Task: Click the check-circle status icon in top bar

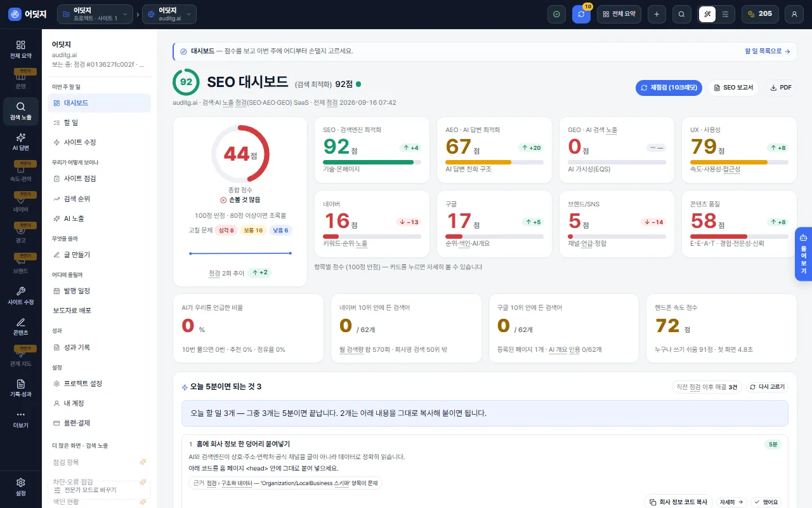Action: pyautogui.click(x=556, y=14)
